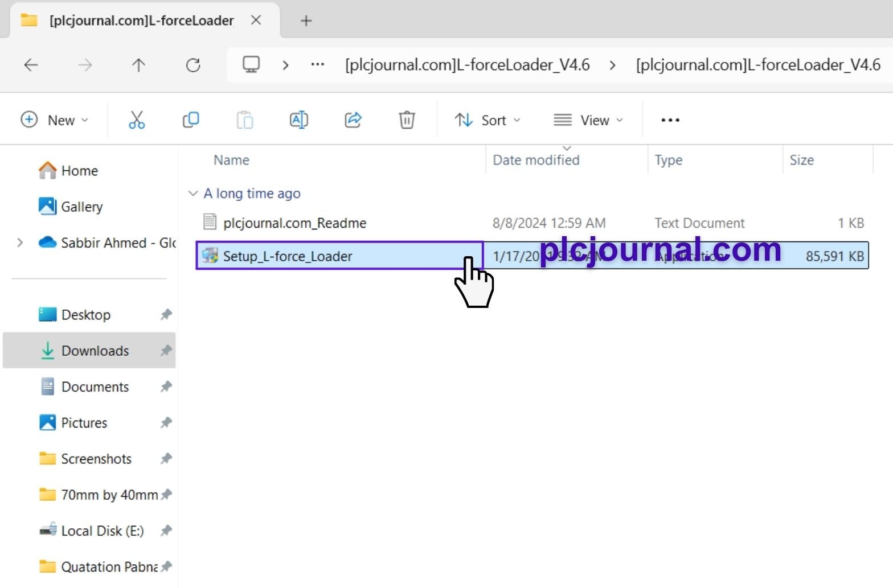
Task: Click the pin icon next to Documents
Action: coord(166,386)
